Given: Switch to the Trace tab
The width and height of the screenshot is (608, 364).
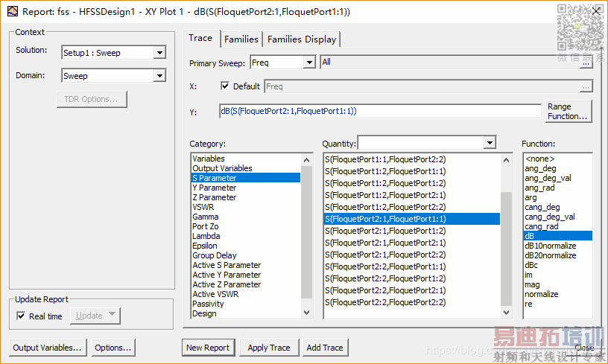Looking at the screenshot, I should point(200,38).
